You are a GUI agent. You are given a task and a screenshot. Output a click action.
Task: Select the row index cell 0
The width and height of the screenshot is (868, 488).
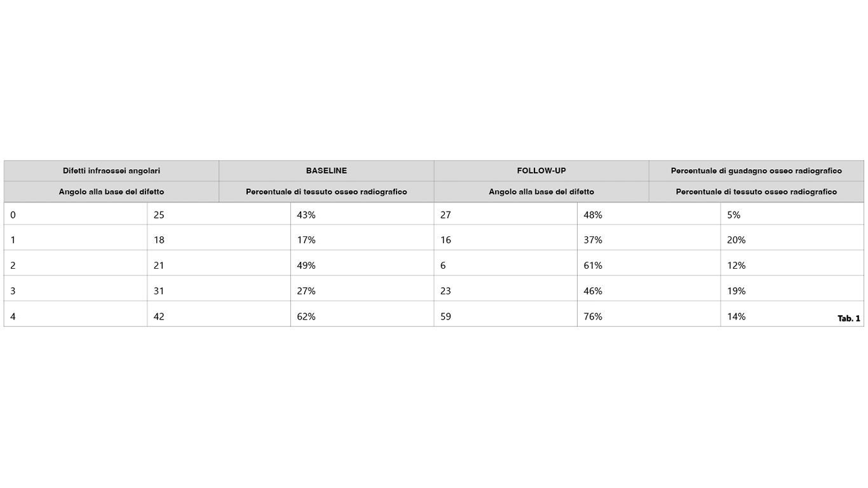pos(76,215)
